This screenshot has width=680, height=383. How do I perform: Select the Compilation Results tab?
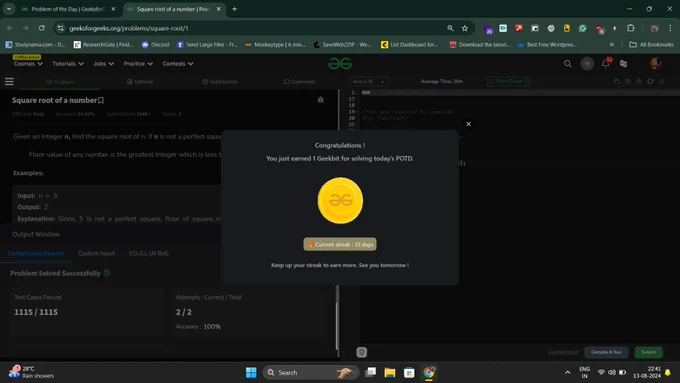tap(36, 253)
